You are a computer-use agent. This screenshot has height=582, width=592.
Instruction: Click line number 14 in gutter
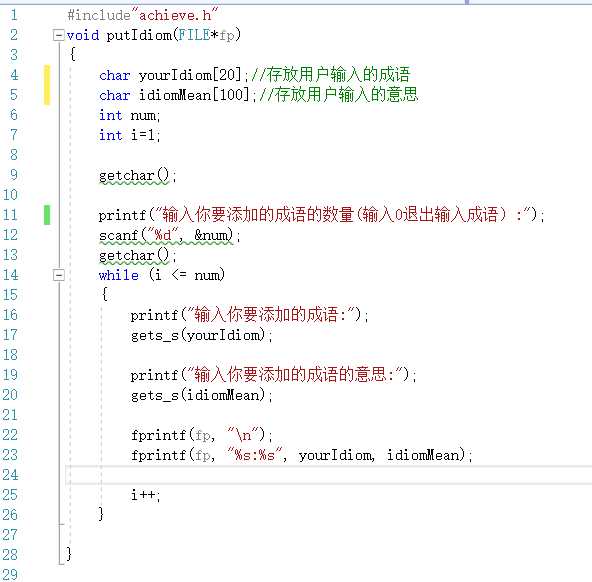[x=11, y=275]
